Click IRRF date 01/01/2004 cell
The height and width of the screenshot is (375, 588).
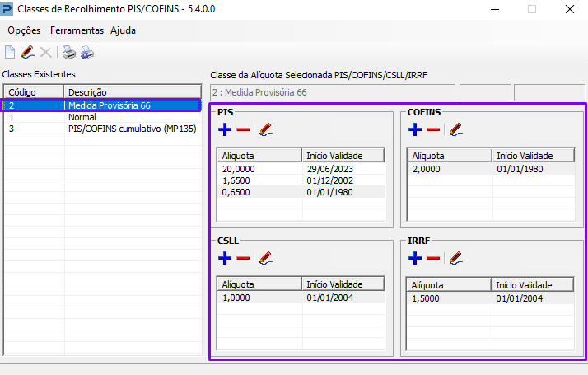coord(519,298)
